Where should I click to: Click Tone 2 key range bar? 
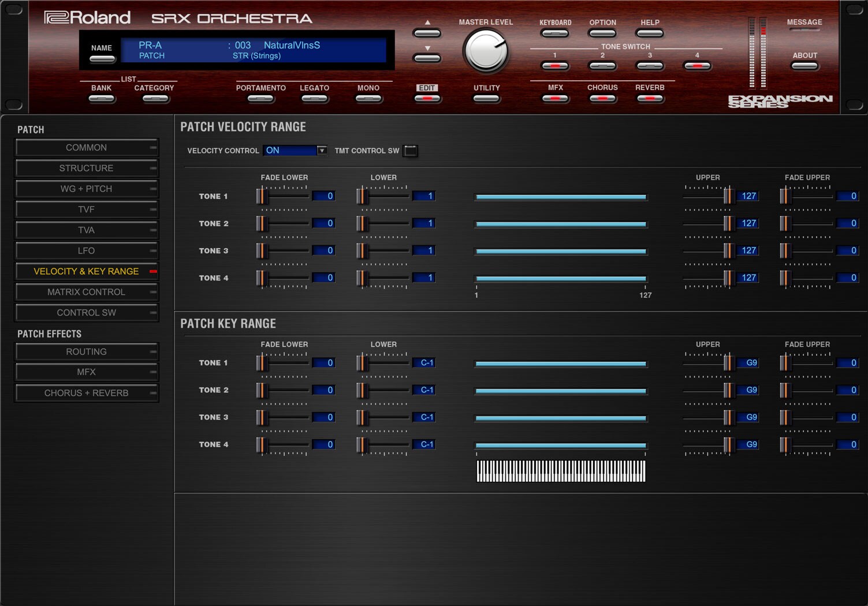tap(561, 391)
